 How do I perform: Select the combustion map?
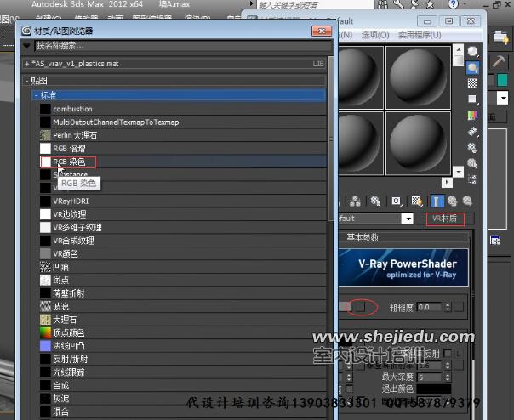click(183, 109)
